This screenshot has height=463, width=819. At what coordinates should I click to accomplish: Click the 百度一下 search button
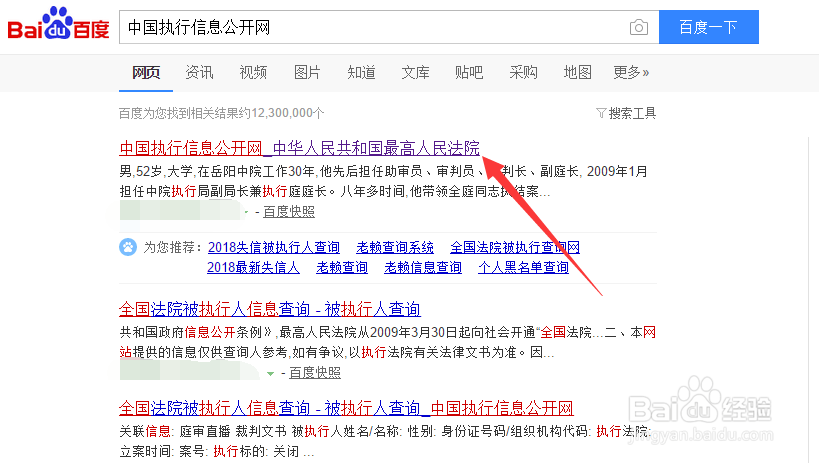(x=708, y=27)
